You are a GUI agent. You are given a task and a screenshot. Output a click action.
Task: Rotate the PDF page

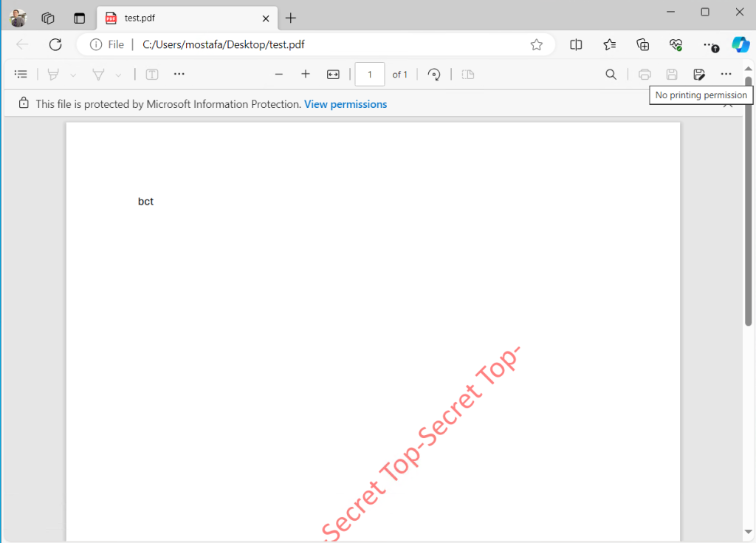[x=434, y=75]
